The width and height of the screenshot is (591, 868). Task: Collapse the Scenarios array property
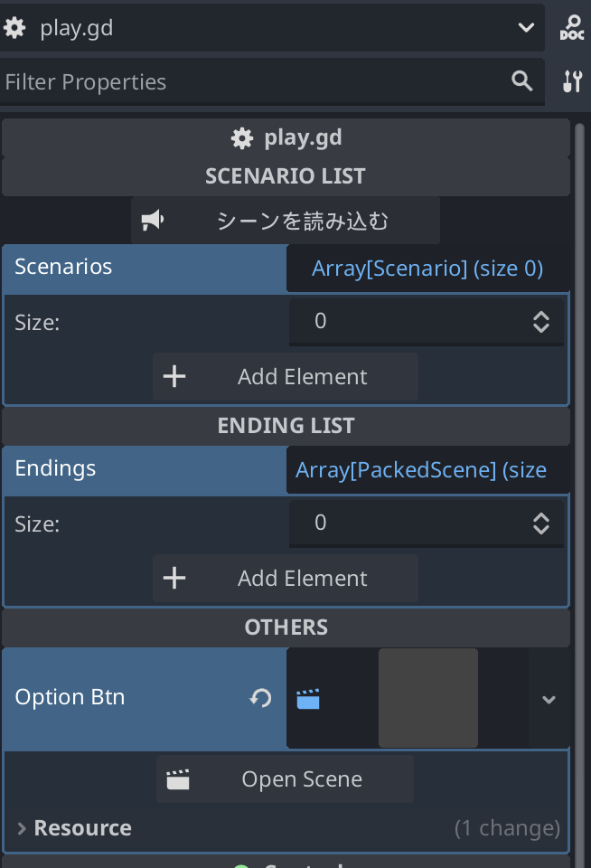[145, 268]
